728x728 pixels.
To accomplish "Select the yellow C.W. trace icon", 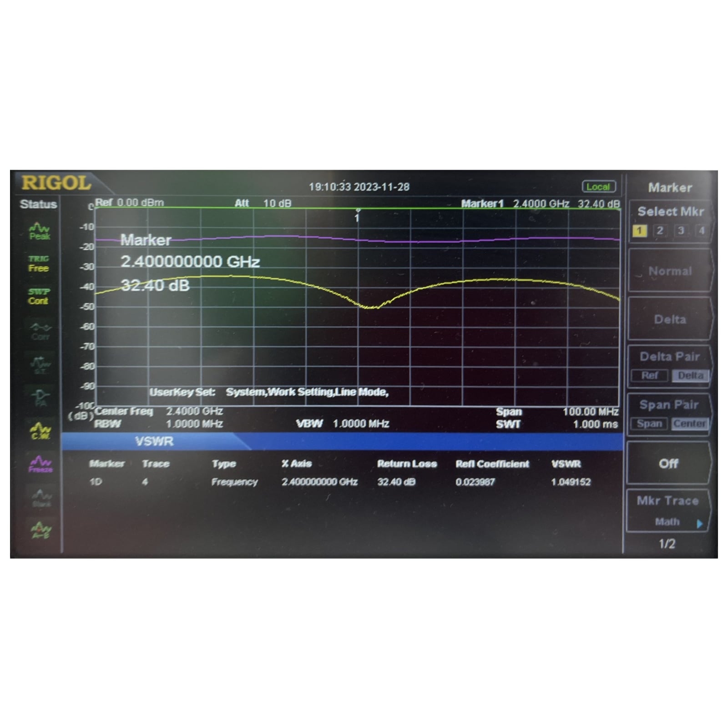I will coord(40,430).
